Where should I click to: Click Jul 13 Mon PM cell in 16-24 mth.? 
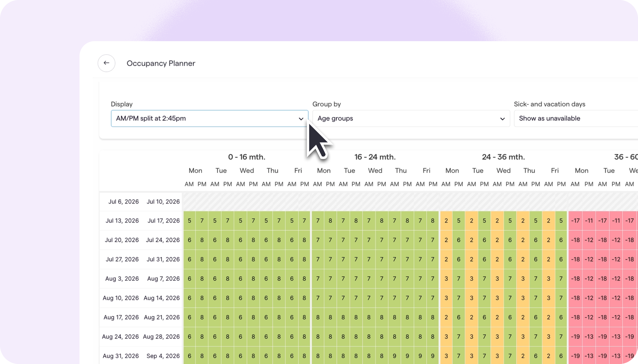[330, 221]
